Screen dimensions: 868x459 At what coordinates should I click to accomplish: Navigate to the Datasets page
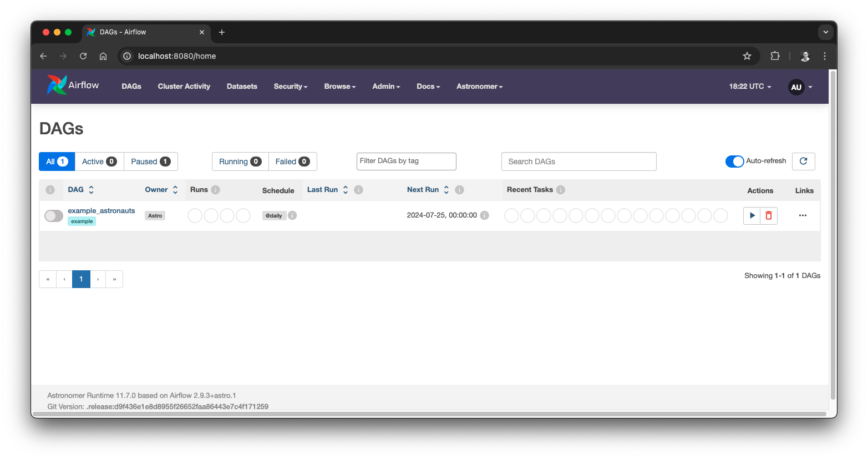(x=242, y=86)
